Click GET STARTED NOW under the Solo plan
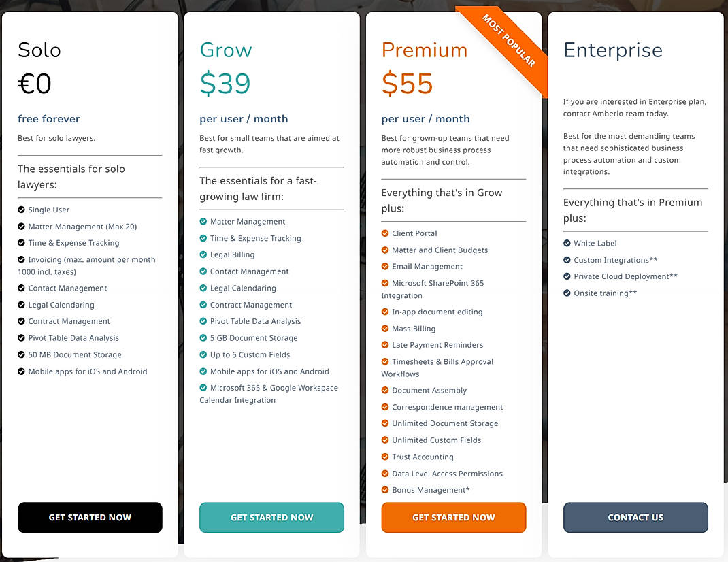The image size is (728, 562). click(89, 517)
